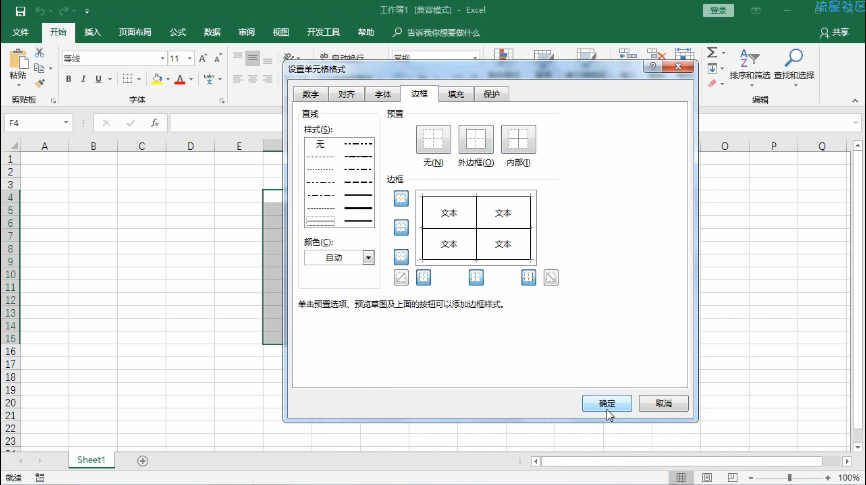Select the Format Painter brush icon
This screenshot has height=485, width=866.
click(x=39, y=83)
